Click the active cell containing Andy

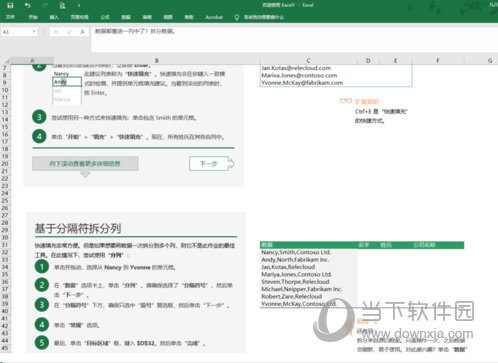point(67,82)
